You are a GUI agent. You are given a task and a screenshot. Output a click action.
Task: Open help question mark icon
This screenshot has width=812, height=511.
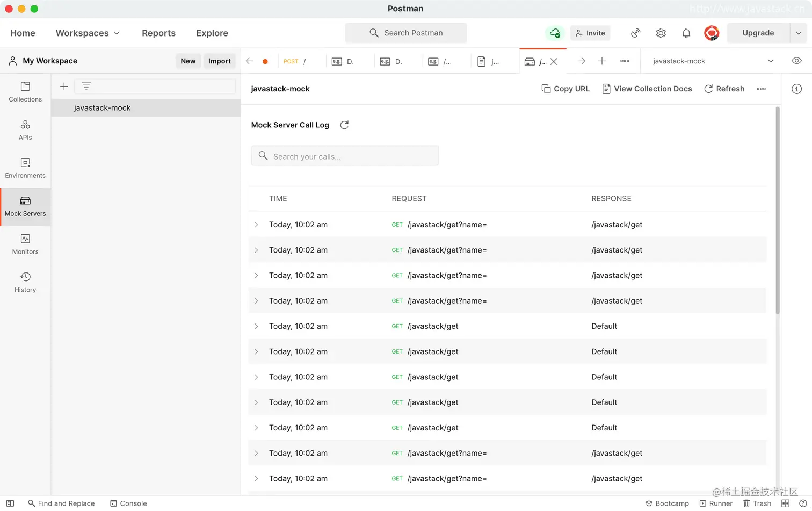pos(803,503)
